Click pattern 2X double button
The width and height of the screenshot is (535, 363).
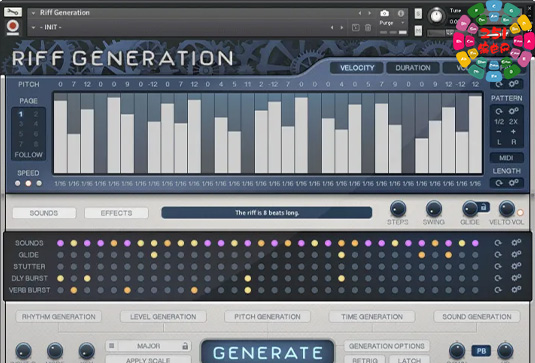[513, 121]
